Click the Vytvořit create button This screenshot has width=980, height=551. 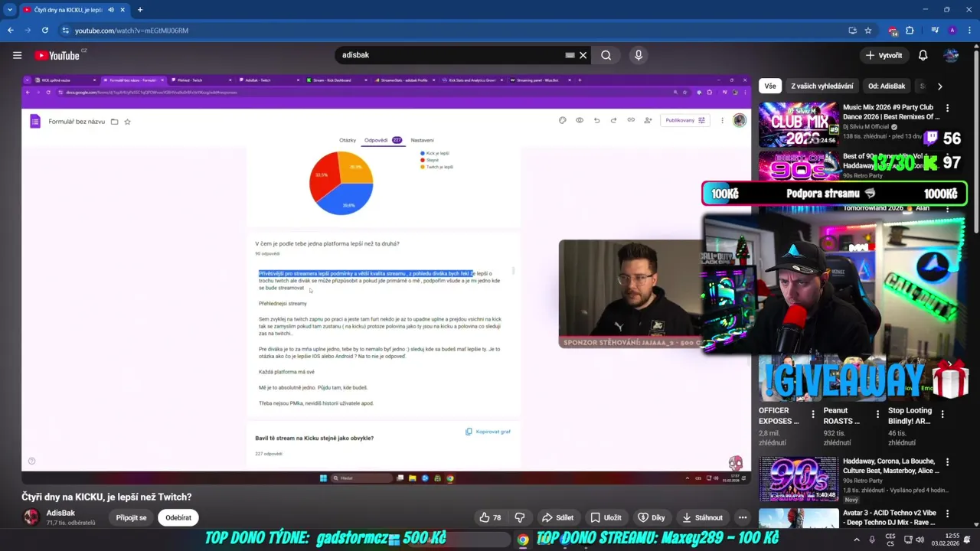pyautogui.click(x=884, y=55)
